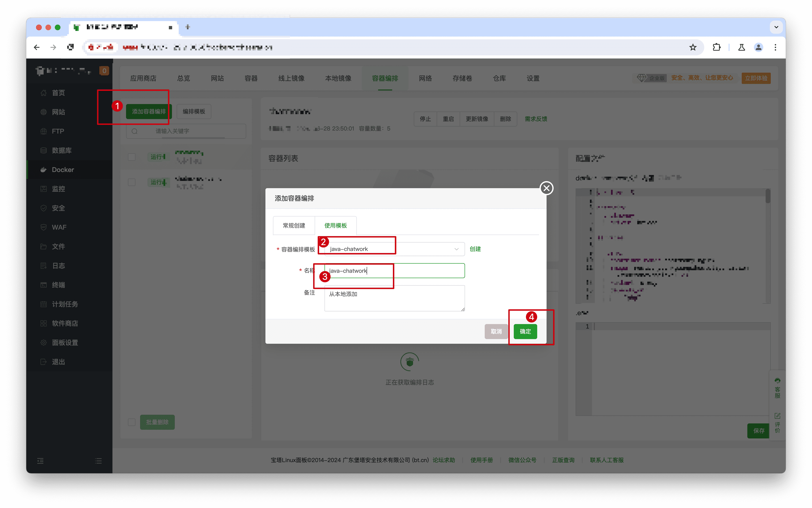The width and height of the screenshot is (812, 508).
Task: Click the 备注 textarea
Action: pyautogui.click(x=394, y=298)
